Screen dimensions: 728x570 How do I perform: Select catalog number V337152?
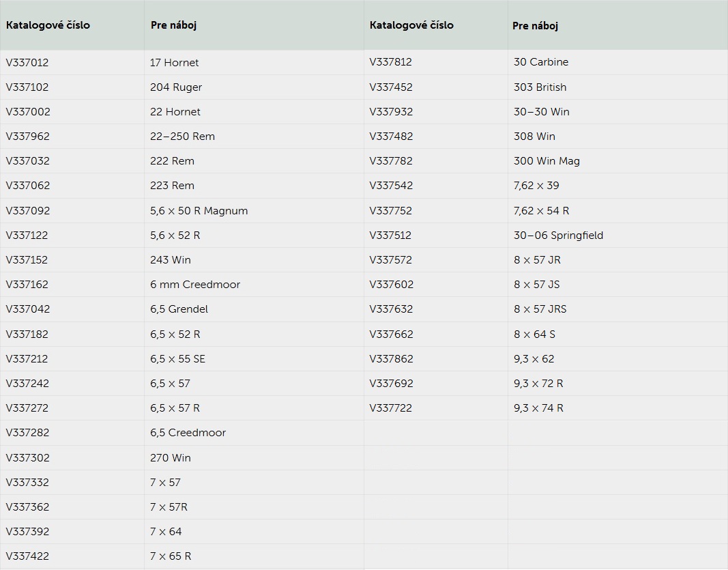click(27, 260)
